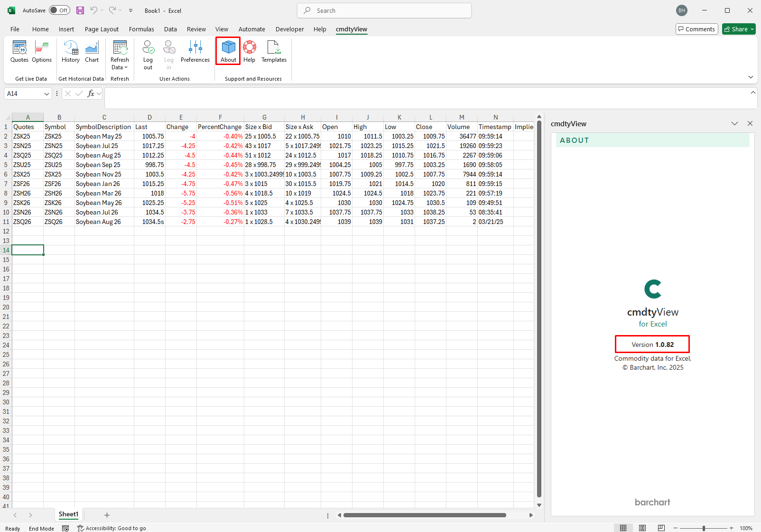The image size is (761, 532).
Task: Click the Redo arrow
Action: coord(112,10)
